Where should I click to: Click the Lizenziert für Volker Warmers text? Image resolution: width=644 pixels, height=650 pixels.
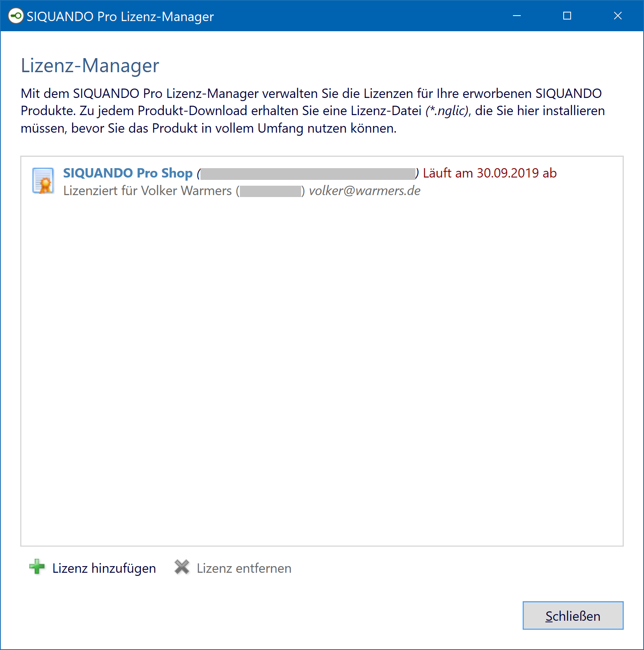(147, 191)
